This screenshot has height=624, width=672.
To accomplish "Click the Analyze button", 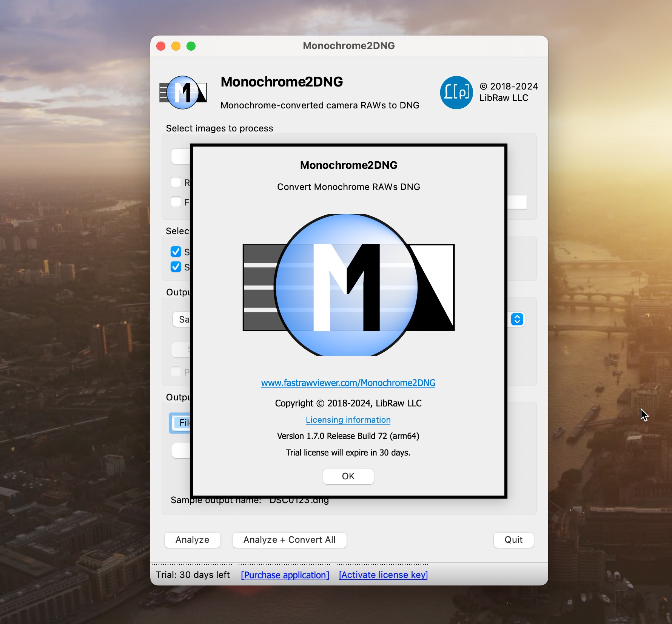I will [x=193, y=540].
